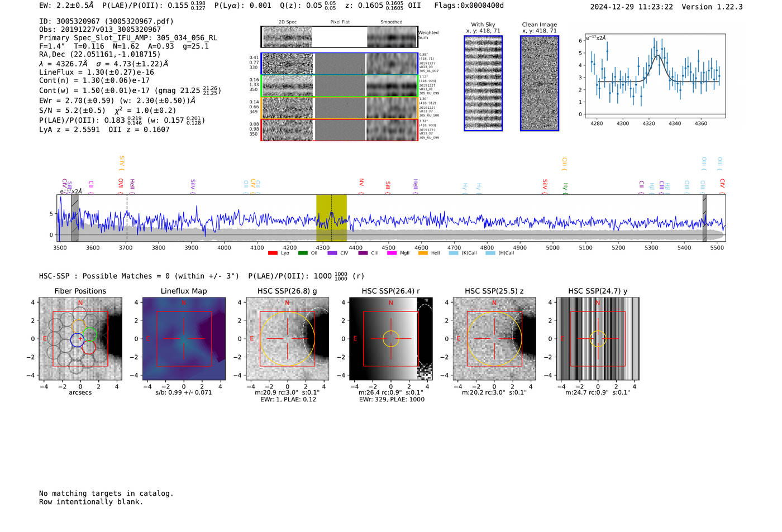This screenshot has width=782, height=532.
Task: Click the s/b: 0.99 +/- 0.071 caption
Action: tap(184, 392)
